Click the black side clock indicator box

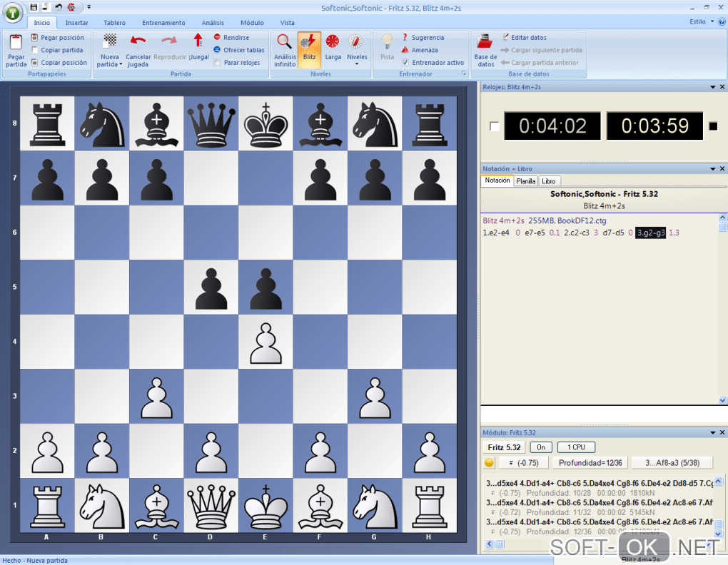[x=714, y=126]
